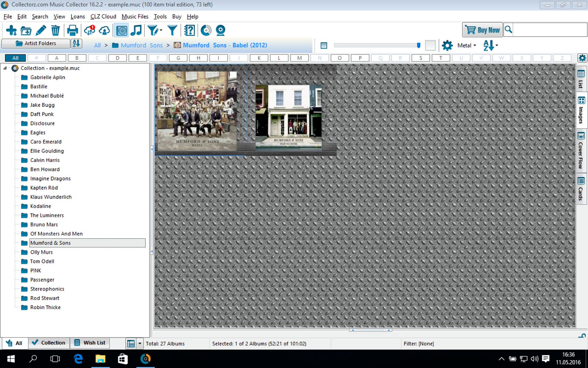Image resolution: width=588 pixels, height=368 pixels.
Task: Click the Edit Album pencil icon
Action: coord(41,30)
